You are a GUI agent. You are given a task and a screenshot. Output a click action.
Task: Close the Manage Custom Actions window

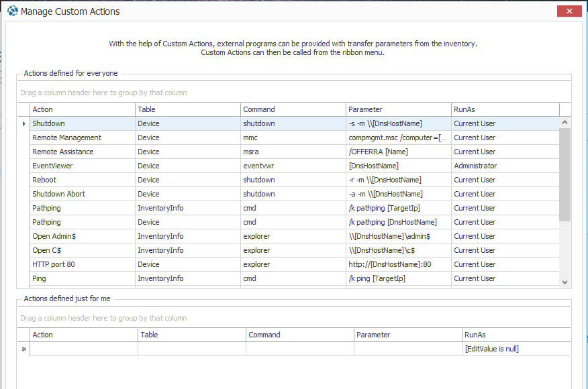[x=569, y=11]
